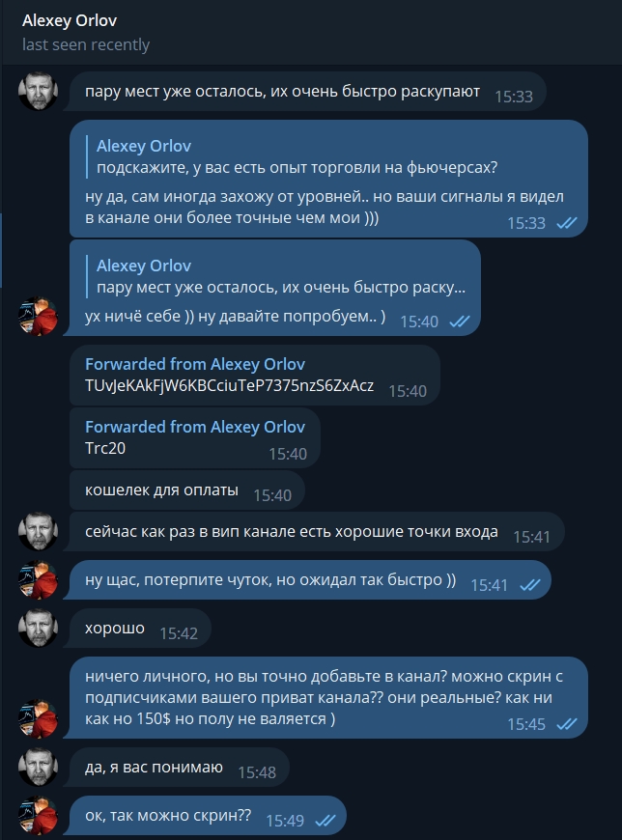Click own avatar beside 'ок, так можно скрин??'

point(38,815)
